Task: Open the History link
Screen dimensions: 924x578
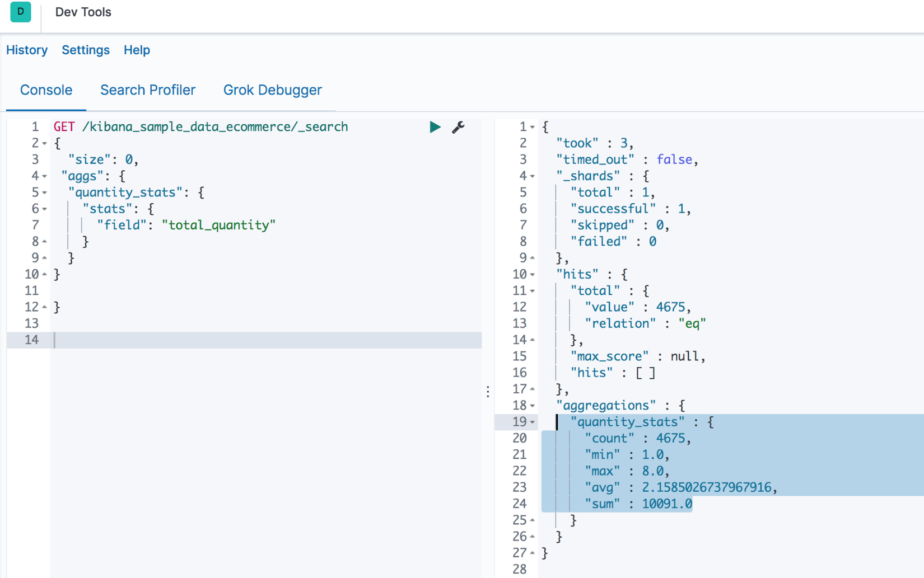Action: [27, 50]
